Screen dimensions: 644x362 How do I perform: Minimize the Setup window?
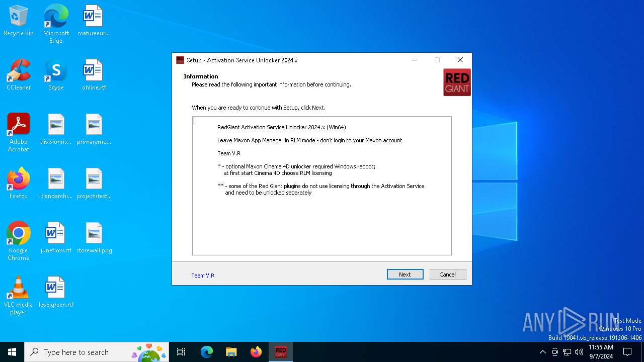coord(415,60)
